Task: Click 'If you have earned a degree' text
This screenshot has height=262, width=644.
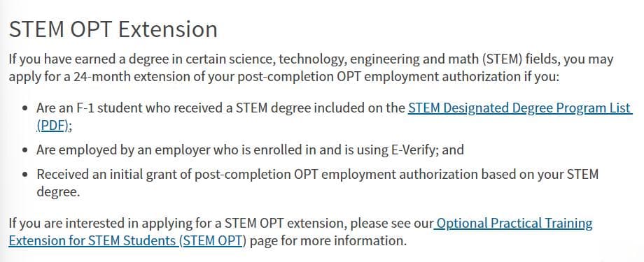Action: 90,60
